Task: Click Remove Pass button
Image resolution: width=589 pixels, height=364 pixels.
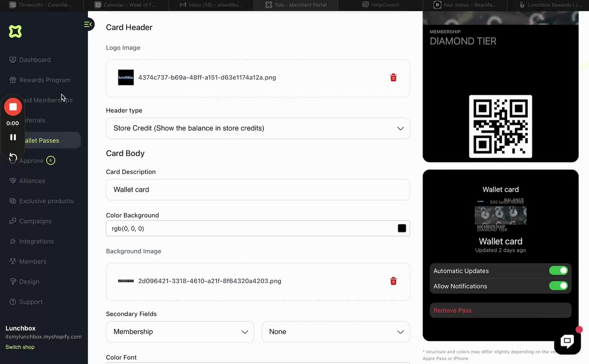Action: (500, 310)
